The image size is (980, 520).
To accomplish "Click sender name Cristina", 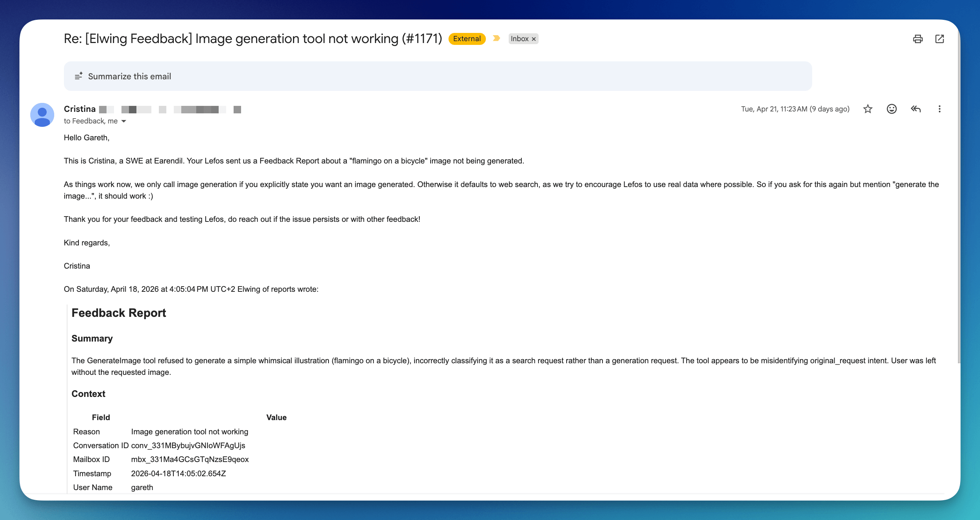I will tap(80, 109).
